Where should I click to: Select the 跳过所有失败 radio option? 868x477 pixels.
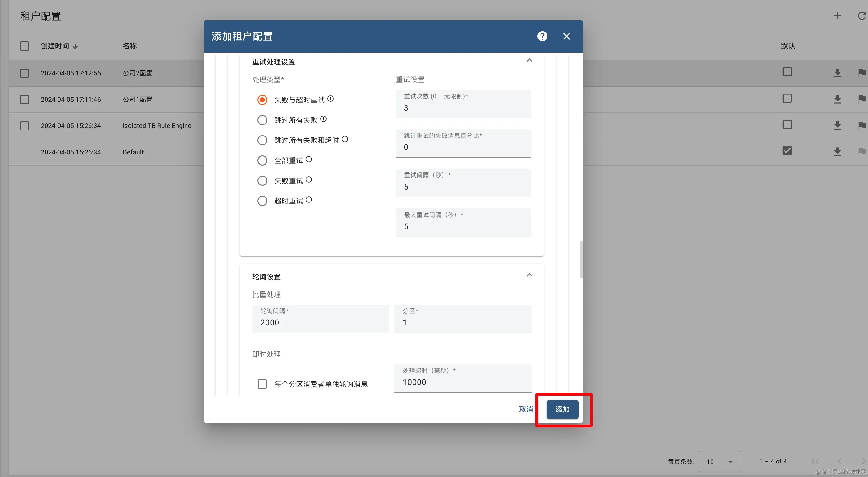click(262, 120)
